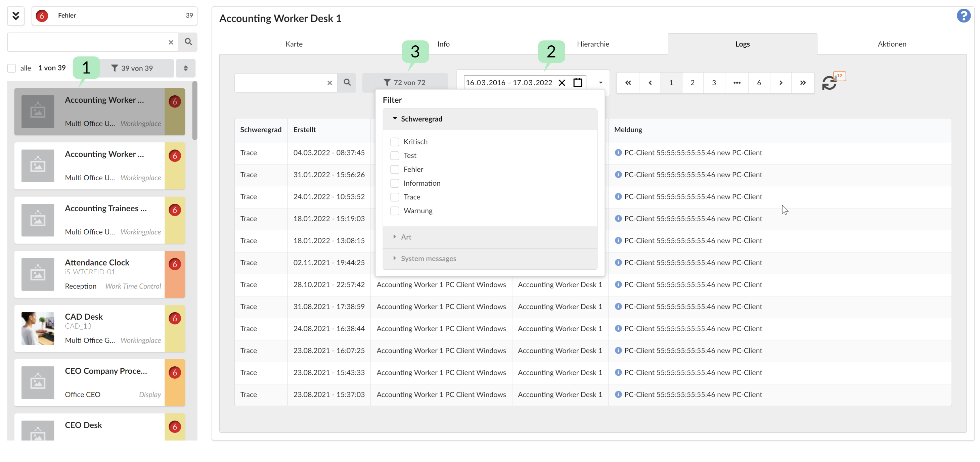980x462 pixels.
Task: Click the refresh logs icon
Action: [x=829, y=83]
